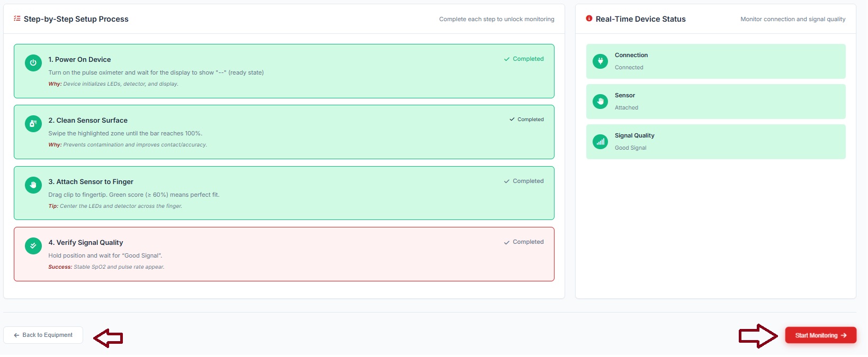Go back using Back to Equipment button
The width and height of the screenshot is (868, 357).
point(43,335)
